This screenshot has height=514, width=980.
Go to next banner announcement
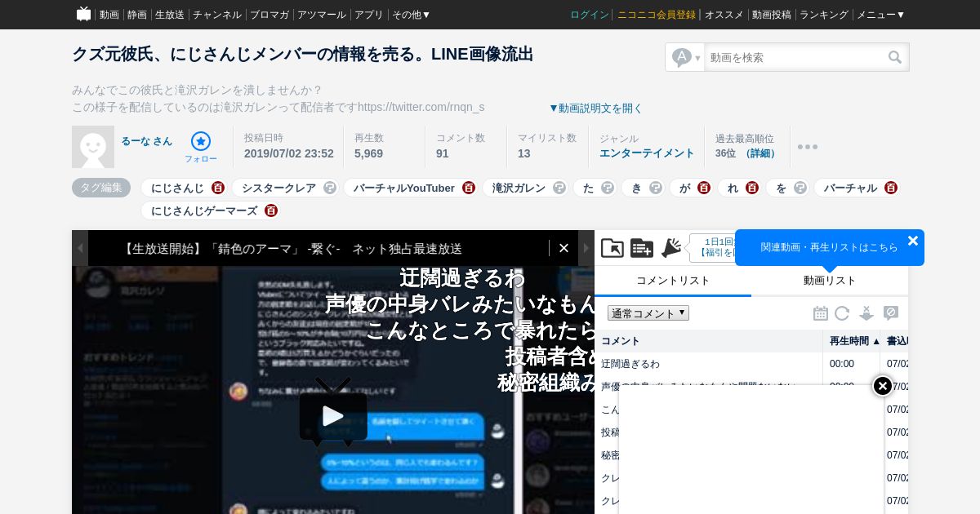tap(586, 248)
